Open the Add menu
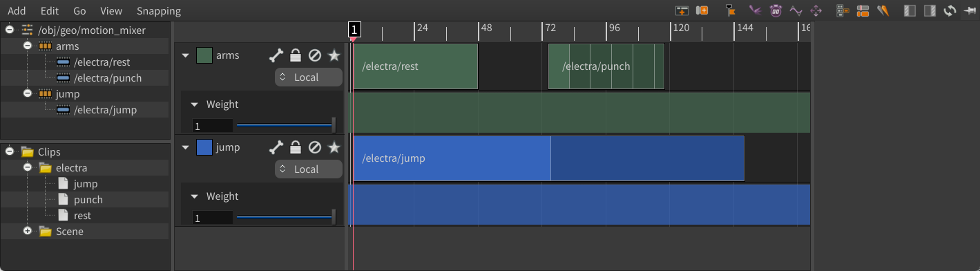Image resolution: width=980 pixels, height=271 pixels. (x=17, y=11)
